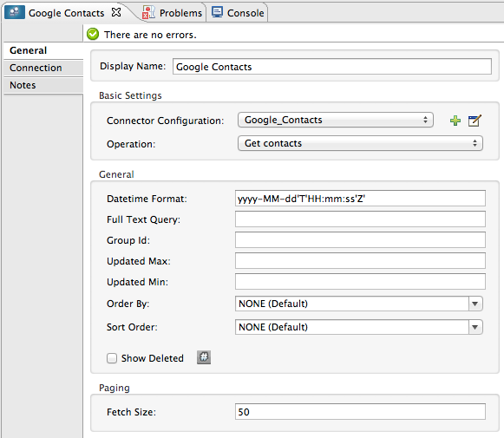
Task: Close the Google Contacts tab
Action: [x=116, y=12]
